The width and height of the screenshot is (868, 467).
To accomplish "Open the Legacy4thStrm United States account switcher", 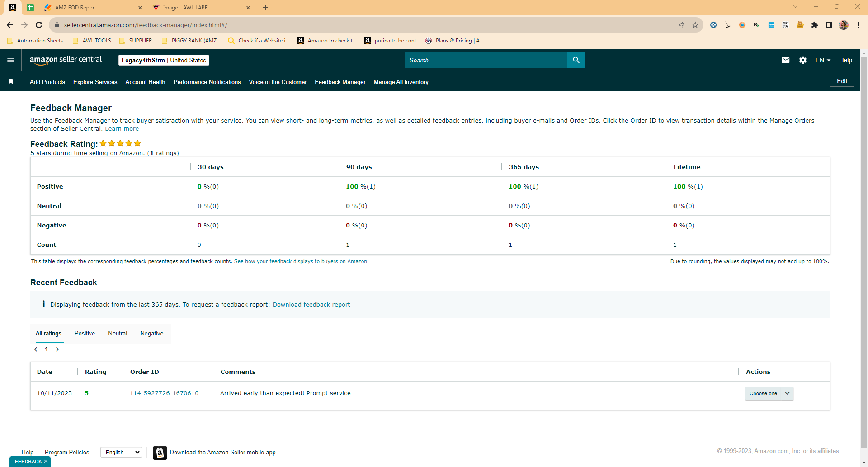I will click(164, 60).
